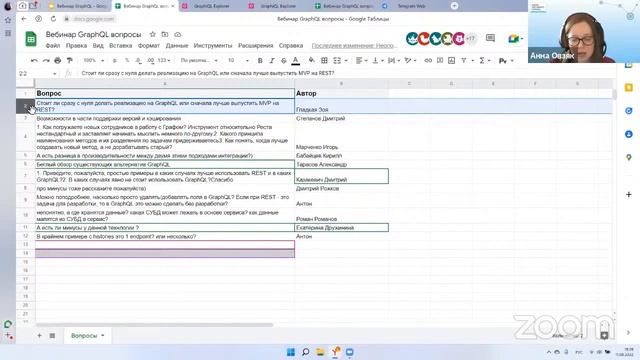640x360 pixels.
Task: Open the vertical alignment dropdown
Action: point(378,60)
